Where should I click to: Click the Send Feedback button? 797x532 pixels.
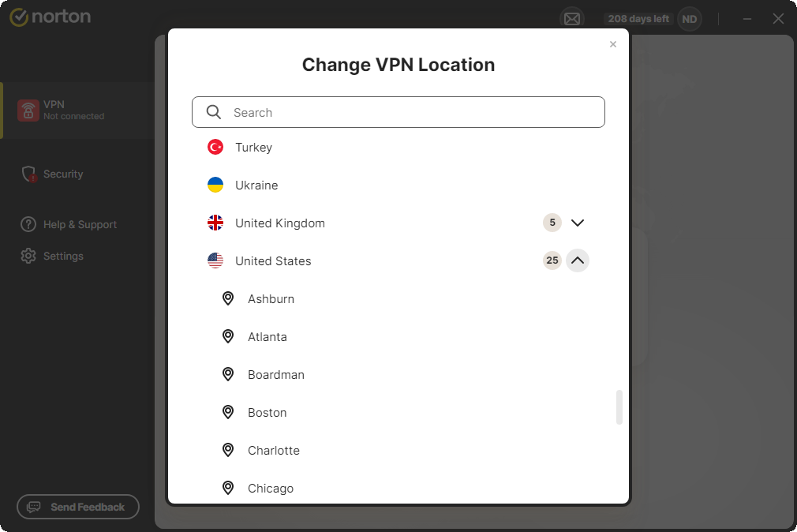tap(78, 508)
